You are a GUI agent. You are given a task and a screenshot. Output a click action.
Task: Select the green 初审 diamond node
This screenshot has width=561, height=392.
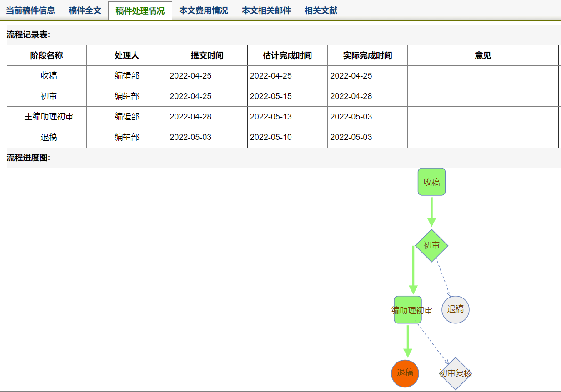point(431,245)
